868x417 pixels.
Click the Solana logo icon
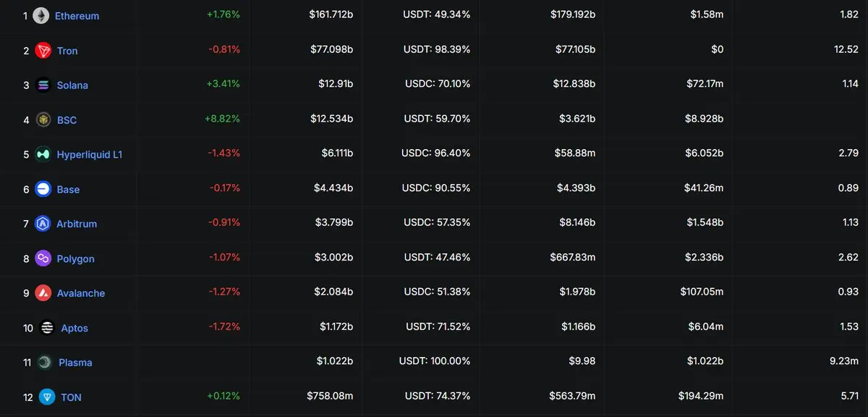click(x=43, y=85)
